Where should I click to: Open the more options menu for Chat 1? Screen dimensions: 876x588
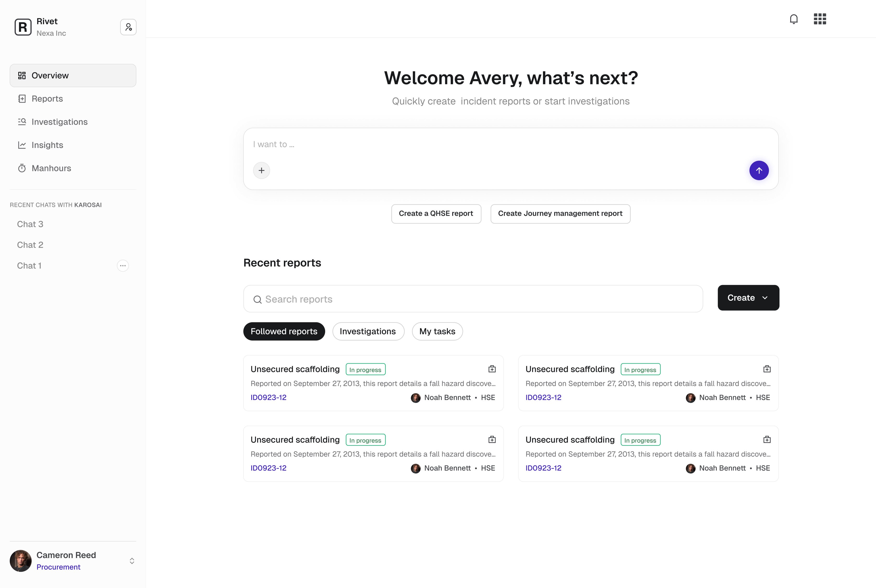[x=122, y=265]
